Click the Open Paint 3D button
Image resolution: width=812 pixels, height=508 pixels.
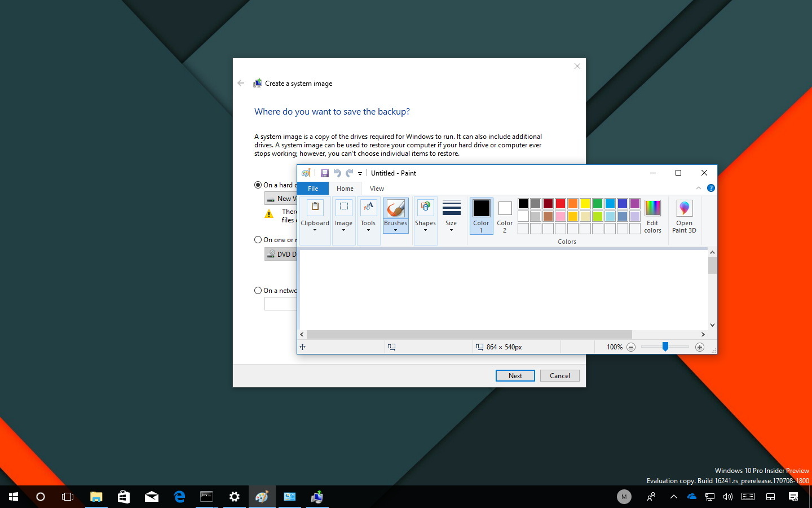[x=684, y=216]
